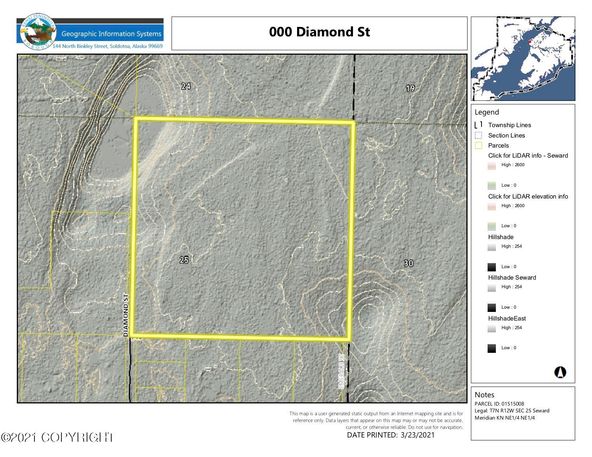Click section number 30 label on map
The height and width of the screenshot is (457, 592).
[x=409, y=263]
